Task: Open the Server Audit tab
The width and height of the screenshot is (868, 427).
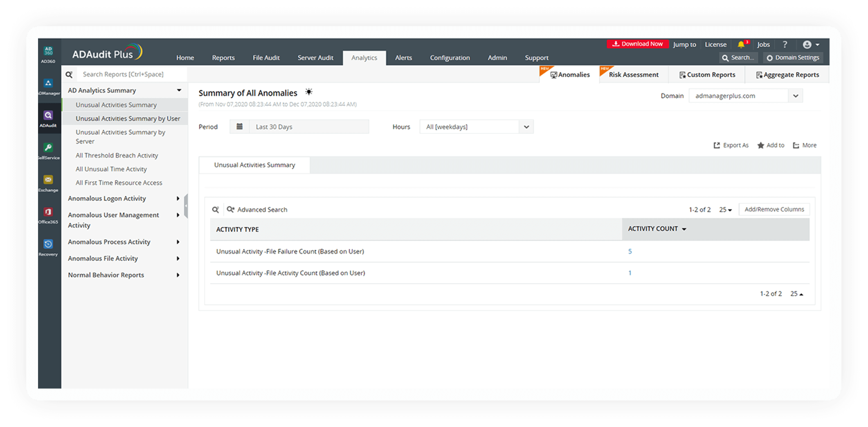Action: (315, 58)
